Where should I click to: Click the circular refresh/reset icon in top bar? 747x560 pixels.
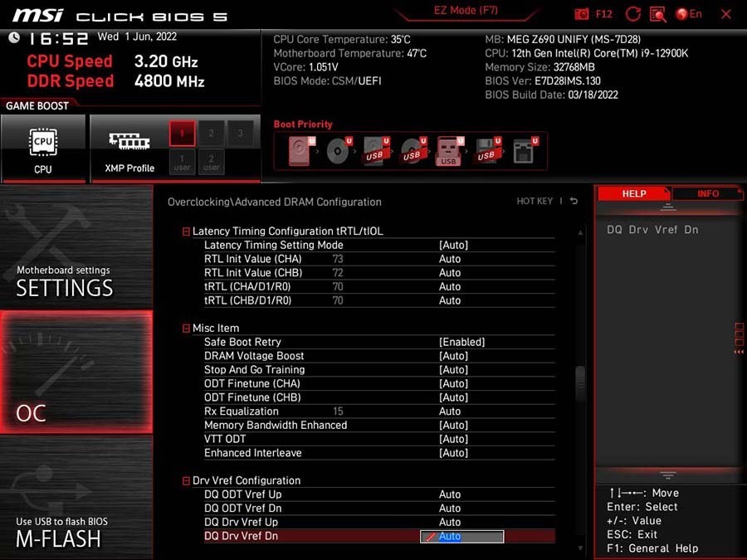point(632,14)
